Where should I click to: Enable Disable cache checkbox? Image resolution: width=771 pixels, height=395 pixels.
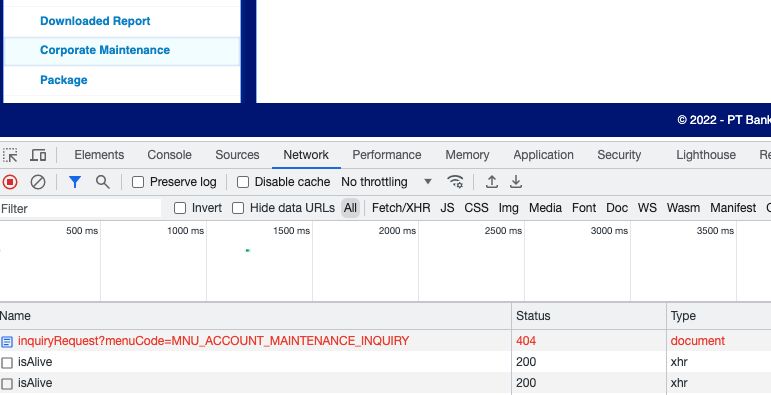[243, 182]
